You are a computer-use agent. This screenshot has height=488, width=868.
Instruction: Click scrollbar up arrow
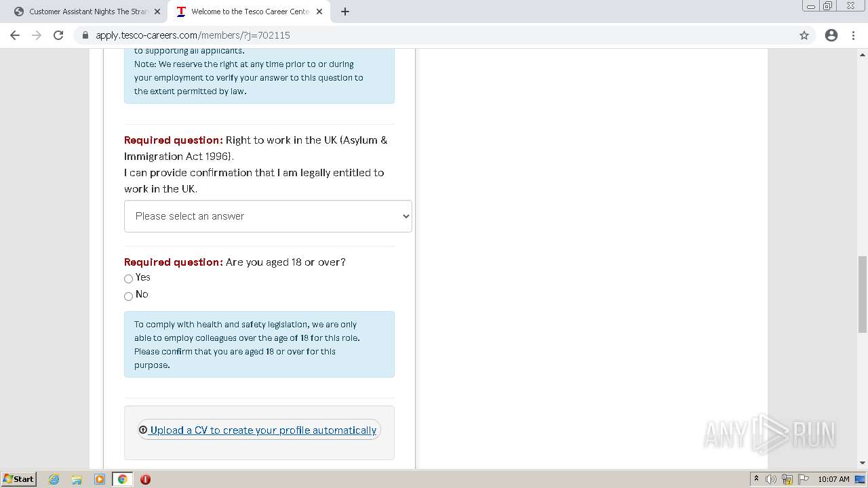(x=863, y=54)
